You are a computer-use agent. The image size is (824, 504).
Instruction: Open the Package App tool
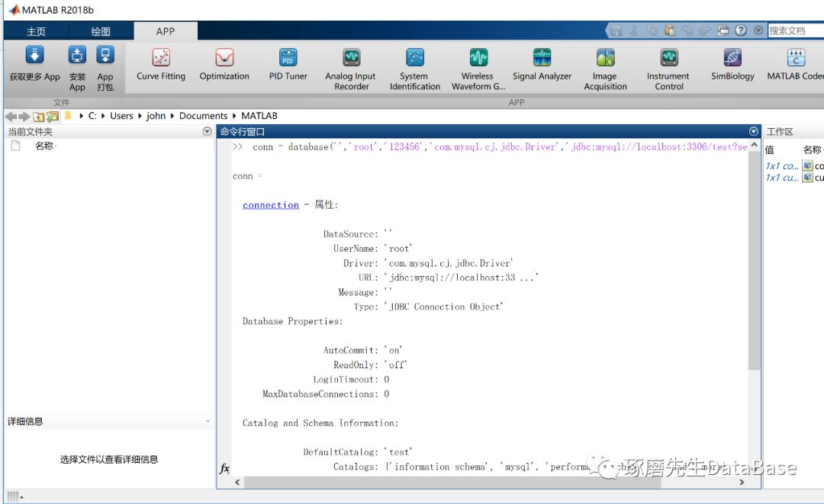105,68
